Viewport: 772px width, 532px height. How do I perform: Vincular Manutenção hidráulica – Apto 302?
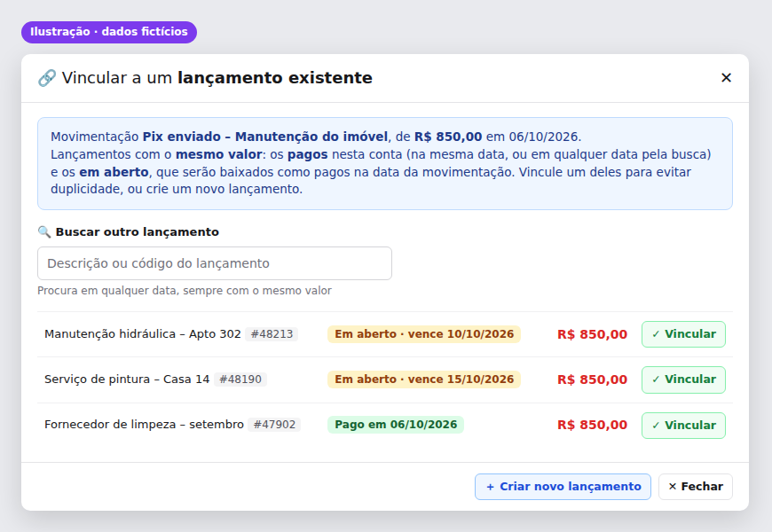(x=683, y=334)
